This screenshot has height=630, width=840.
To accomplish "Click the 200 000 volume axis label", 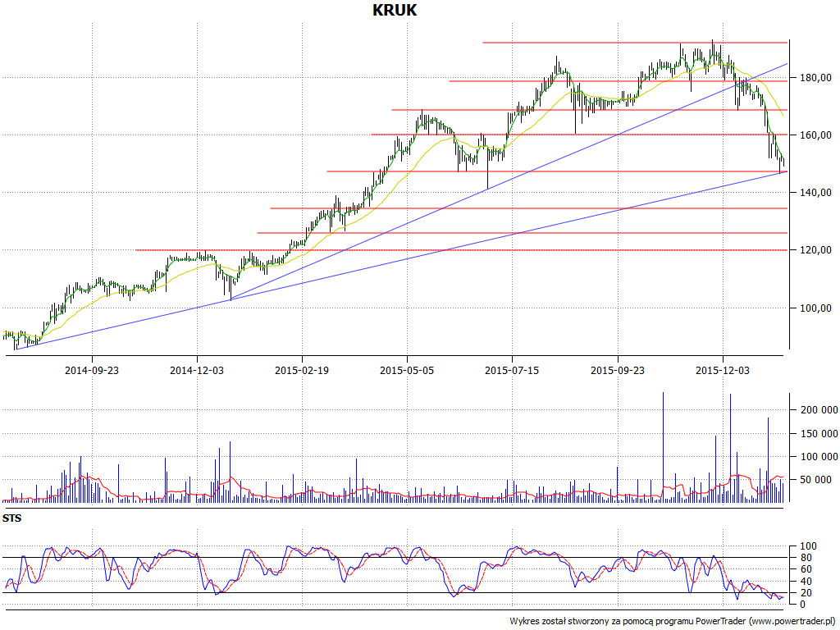I will (819, 410).
